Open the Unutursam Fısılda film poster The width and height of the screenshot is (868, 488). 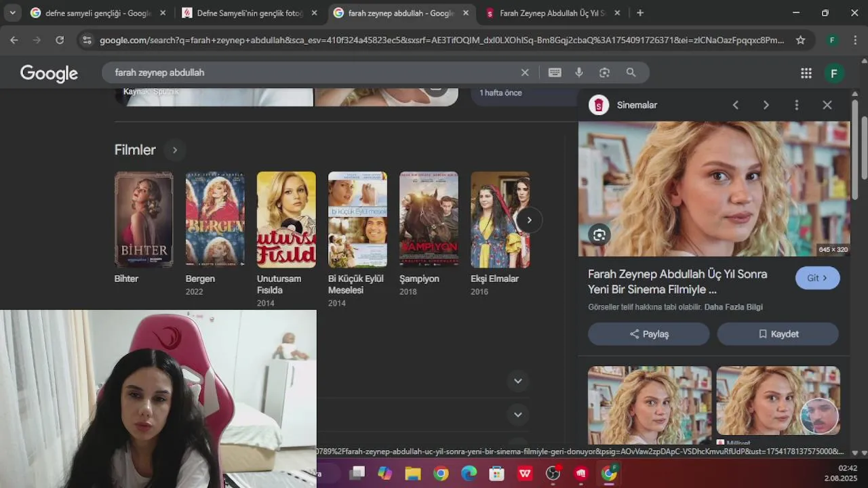click(x=286, y=220)
